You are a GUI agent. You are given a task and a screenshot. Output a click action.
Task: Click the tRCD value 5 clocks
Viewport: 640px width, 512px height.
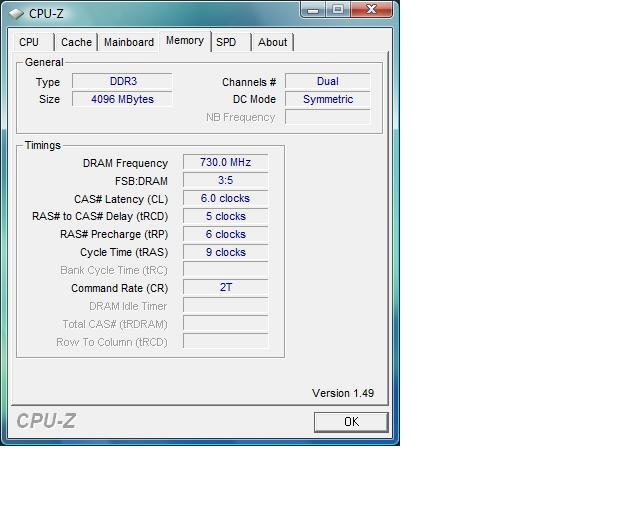click(226, 216)
